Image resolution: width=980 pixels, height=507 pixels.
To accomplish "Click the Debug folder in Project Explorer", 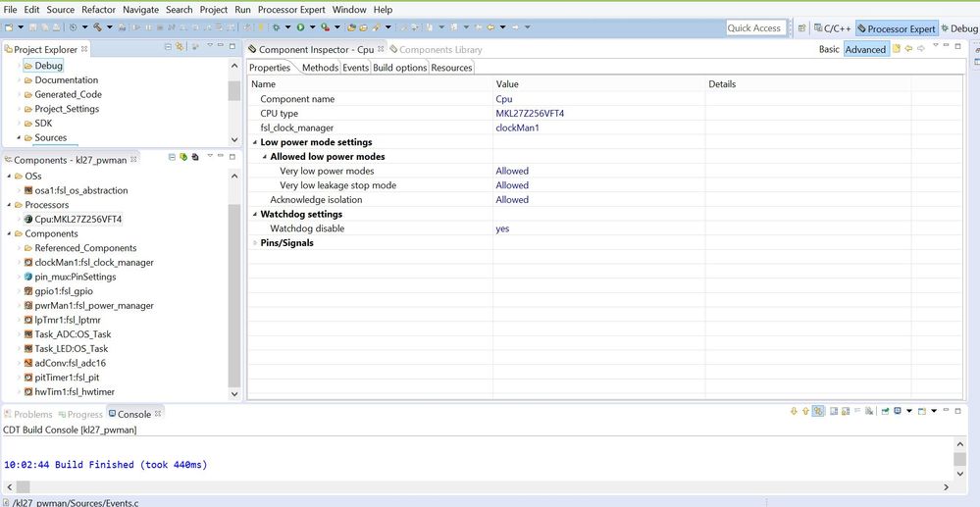I will [43, 66].
